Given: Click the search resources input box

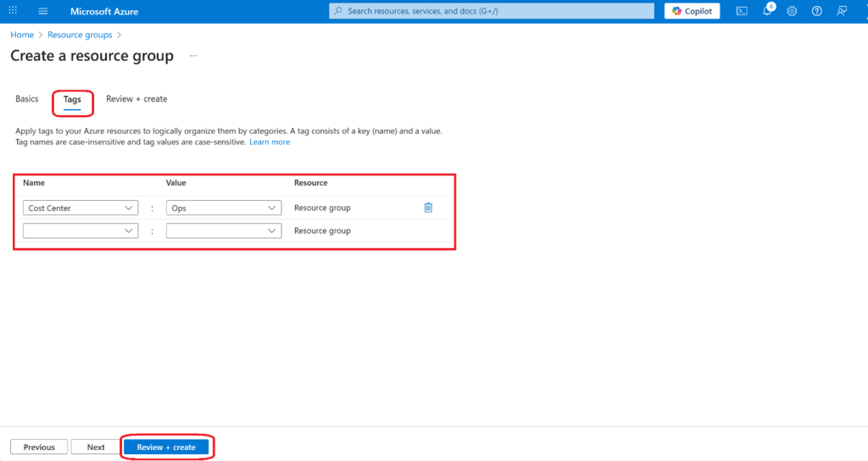Looking at the screenshot, I should (x=492, y=11).
